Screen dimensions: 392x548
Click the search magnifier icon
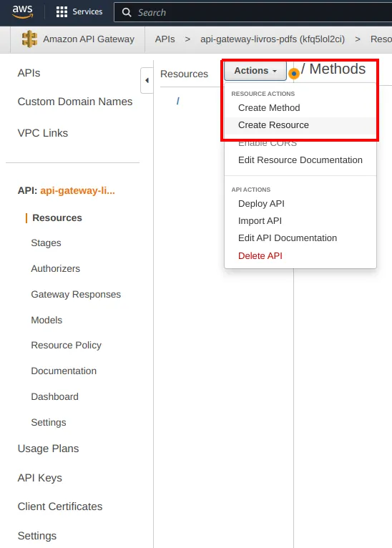click(127, 13)
